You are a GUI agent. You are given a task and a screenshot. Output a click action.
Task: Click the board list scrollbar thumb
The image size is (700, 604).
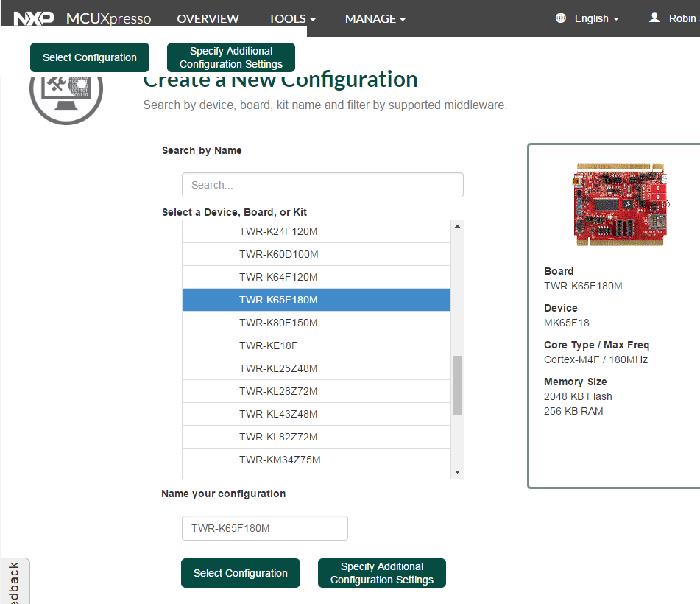point(457,385)
